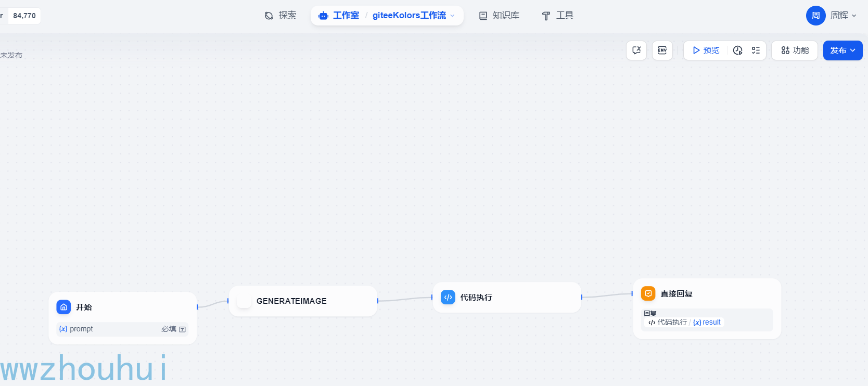Click the 开始 node output handle
This screenshot has width=868, height=386.
coord(197,307)
